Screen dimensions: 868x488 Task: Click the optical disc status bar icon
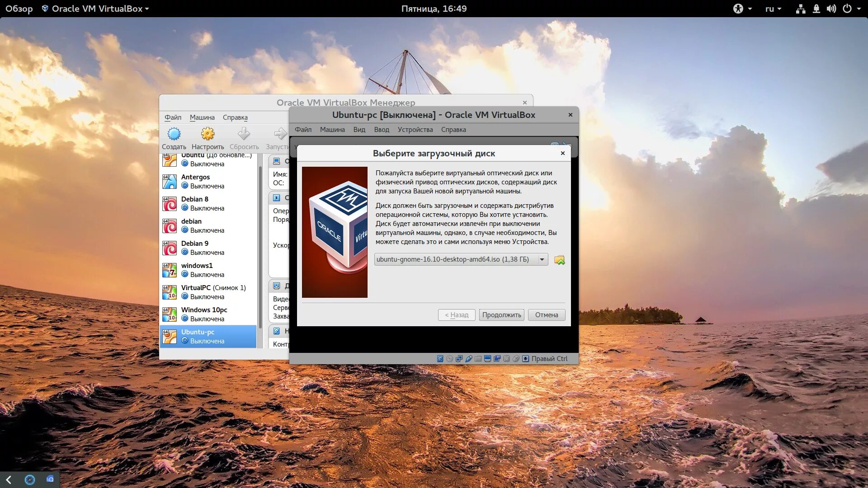(x=449, y=359)
